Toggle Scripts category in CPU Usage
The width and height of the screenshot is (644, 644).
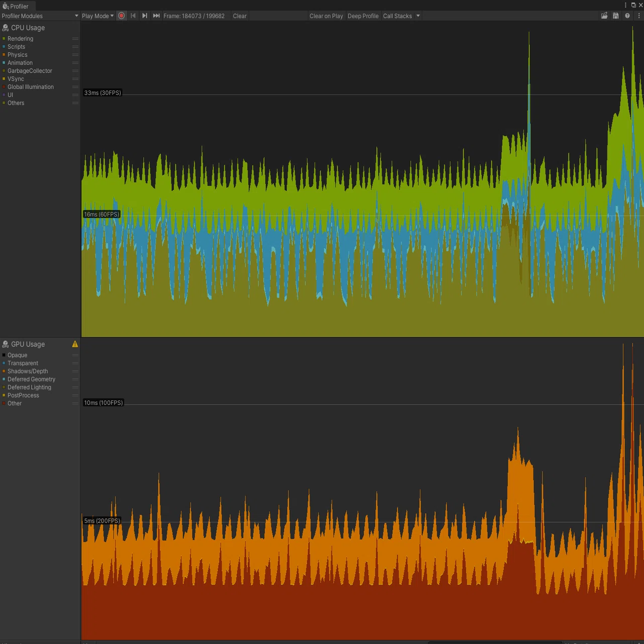16,47
